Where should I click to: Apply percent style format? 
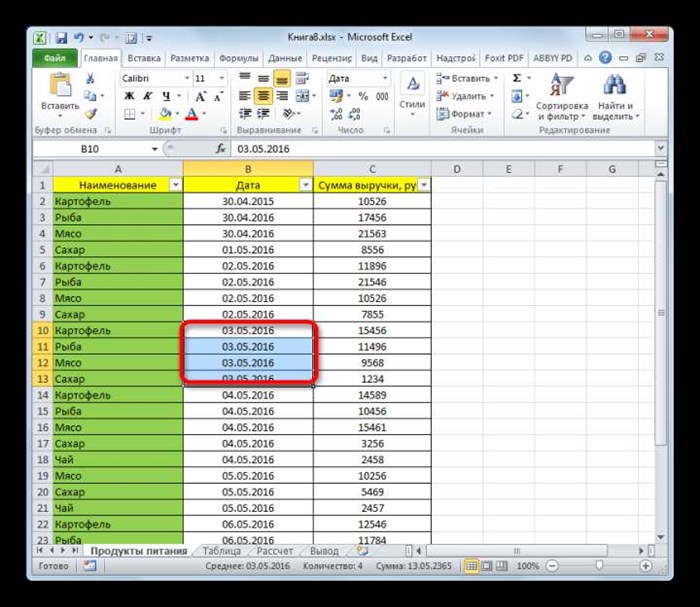[363, 96]
